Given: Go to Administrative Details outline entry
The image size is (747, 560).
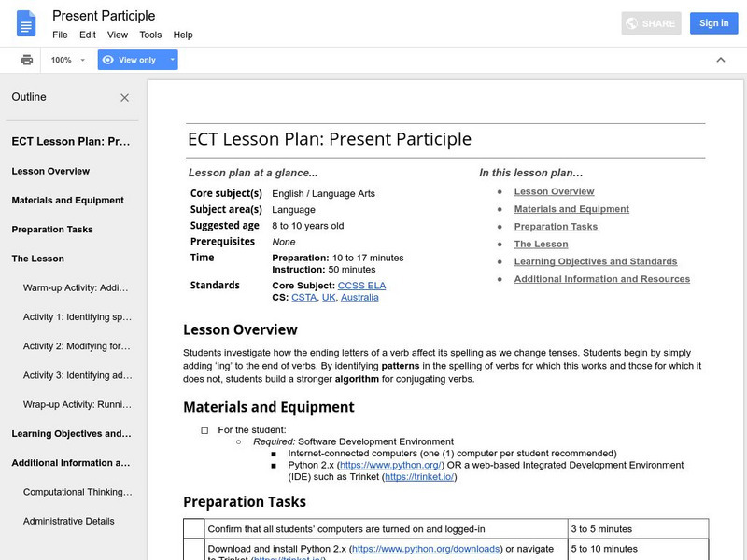Looking at the screenshot, I should pos(69,521).
